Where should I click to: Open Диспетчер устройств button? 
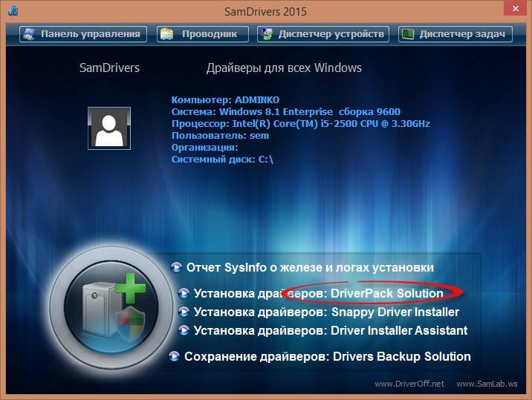(x=323, y=34)
